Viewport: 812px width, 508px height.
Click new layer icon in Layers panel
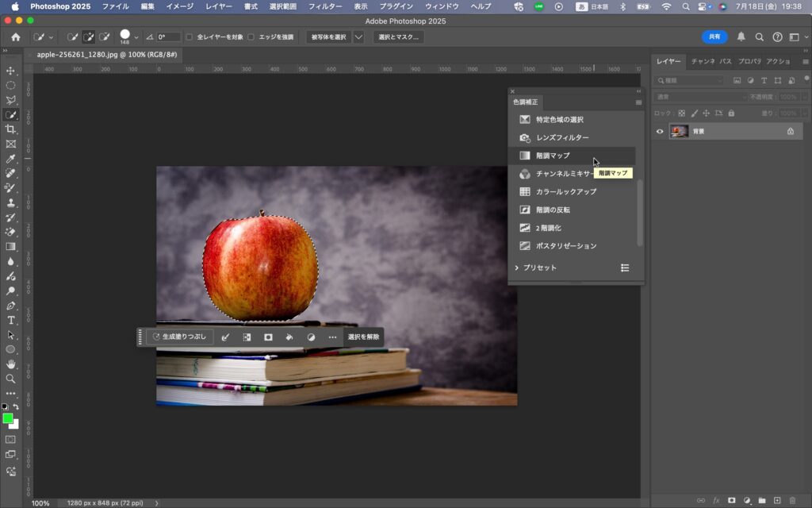777,500
